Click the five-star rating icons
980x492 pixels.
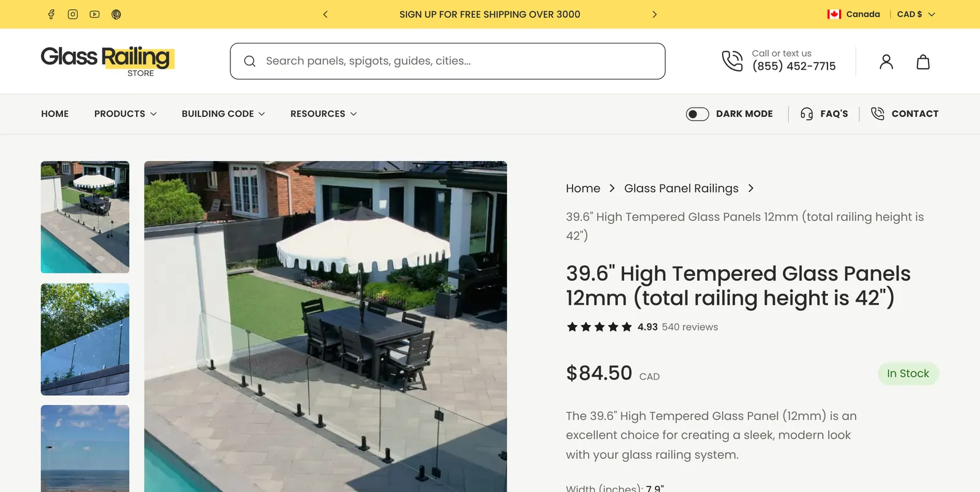599,327
